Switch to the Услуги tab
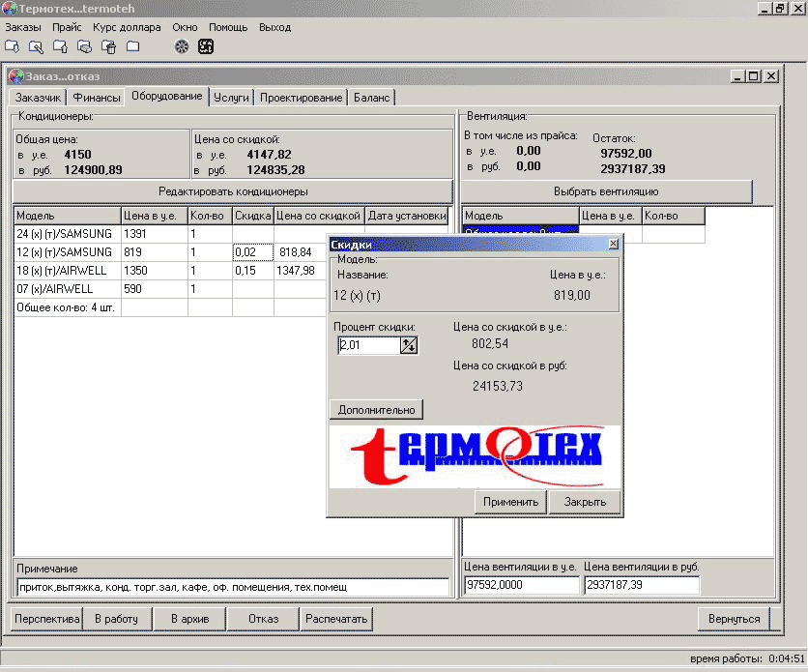Screen dimensions: 808x672 [231, 98]
